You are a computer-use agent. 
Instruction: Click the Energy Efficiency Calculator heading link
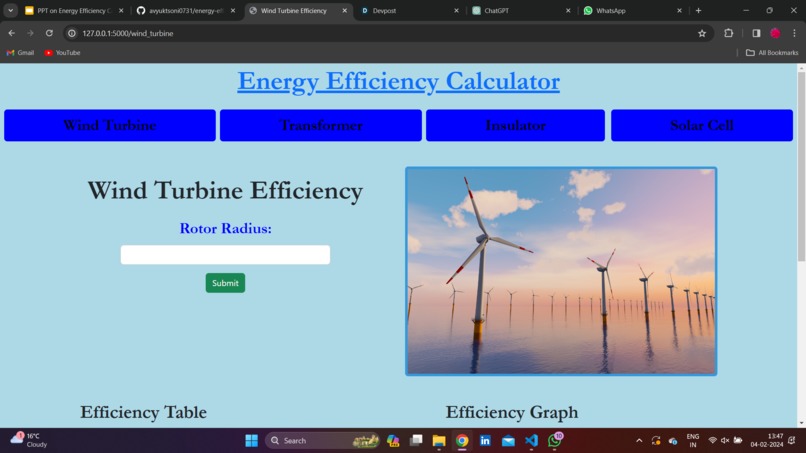click(398, 81)
